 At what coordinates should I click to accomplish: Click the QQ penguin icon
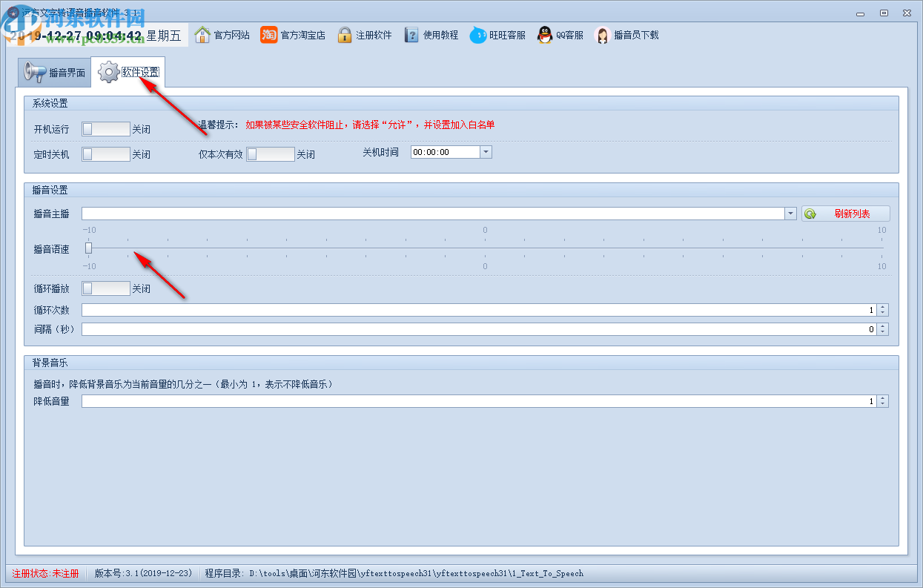tap(545, 35)
